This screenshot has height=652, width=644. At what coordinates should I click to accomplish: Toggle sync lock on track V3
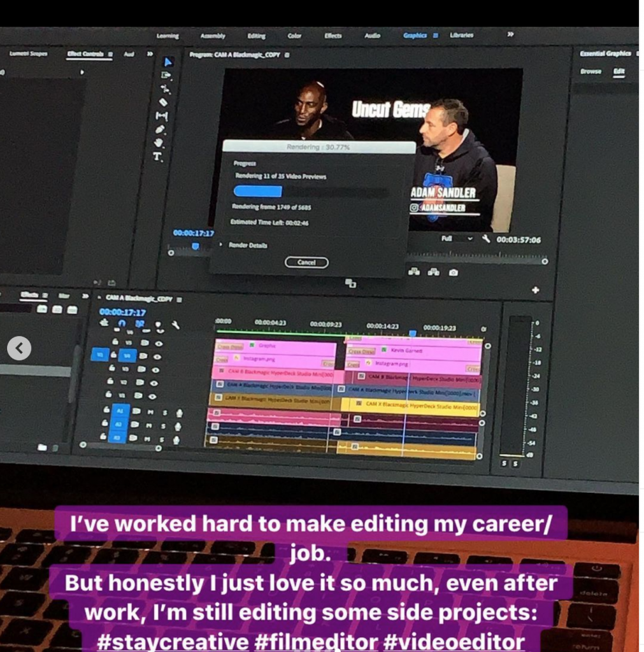142,369
